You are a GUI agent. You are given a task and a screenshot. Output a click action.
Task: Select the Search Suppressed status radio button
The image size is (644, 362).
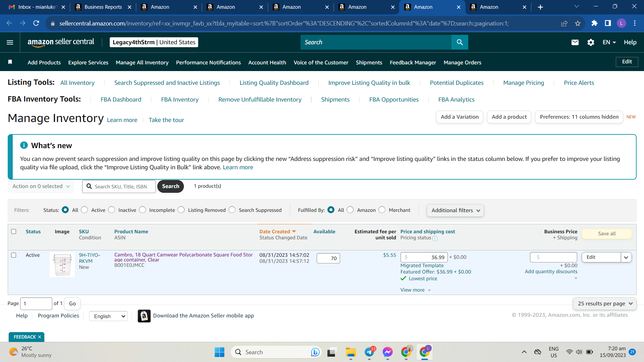232,210
